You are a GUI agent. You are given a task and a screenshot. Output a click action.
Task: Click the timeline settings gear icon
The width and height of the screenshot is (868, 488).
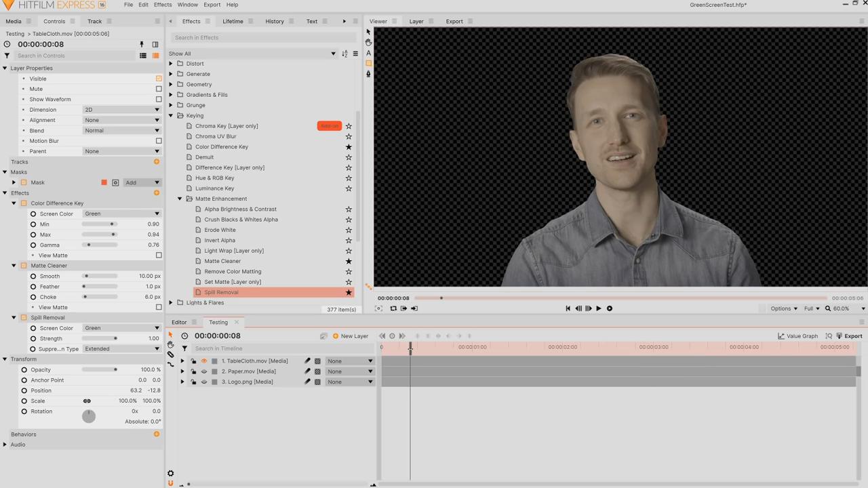pos(171,474)
